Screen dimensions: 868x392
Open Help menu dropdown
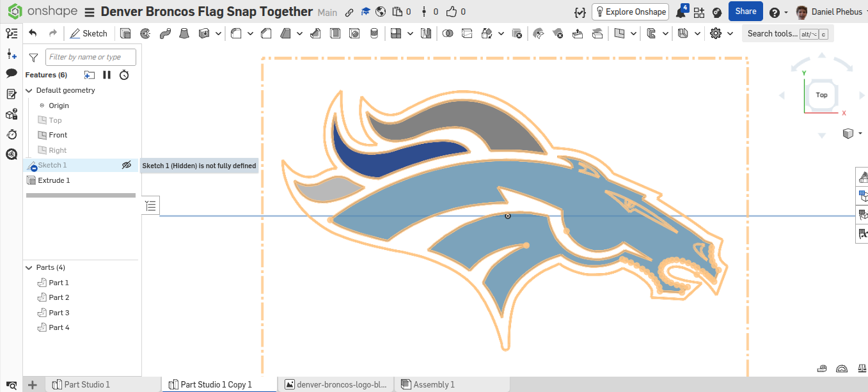pyautogui.click(x=778, y=12)
